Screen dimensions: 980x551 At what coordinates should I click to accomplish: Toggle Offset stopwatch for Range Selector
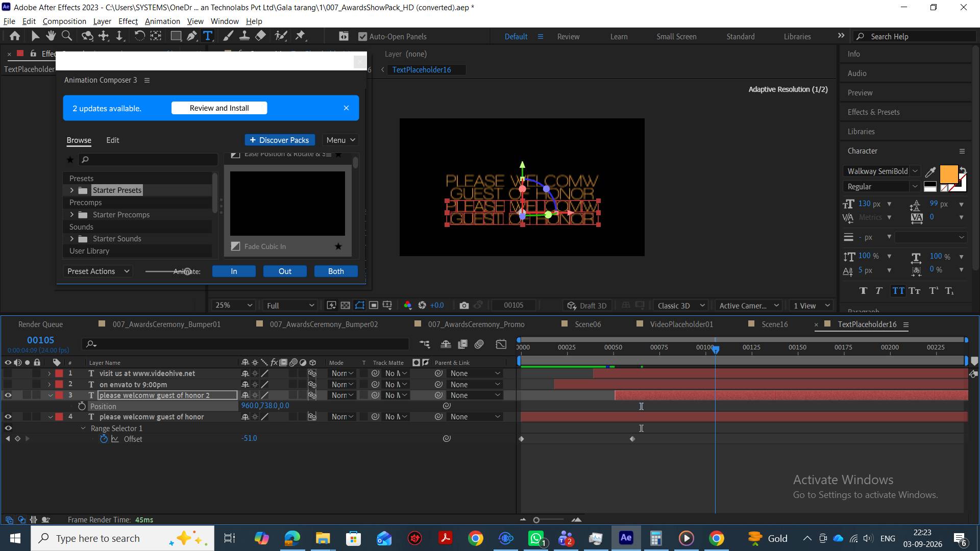tap(104, 439)
